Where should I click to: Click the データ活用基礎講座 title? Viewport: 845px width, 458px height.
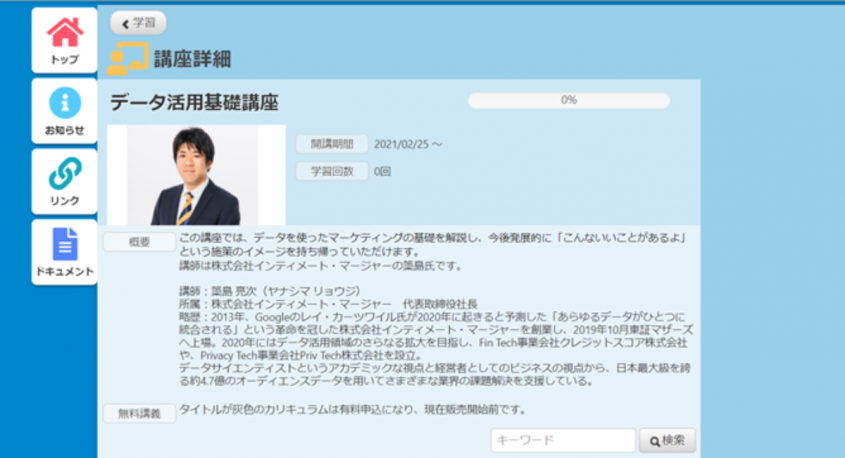click(x=194, y=102)
